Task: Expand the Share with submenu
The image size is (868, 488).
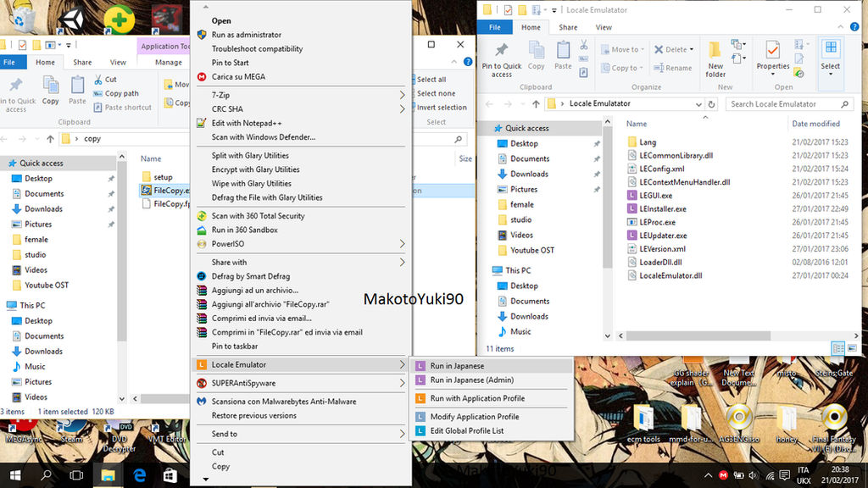Action: 402,263
